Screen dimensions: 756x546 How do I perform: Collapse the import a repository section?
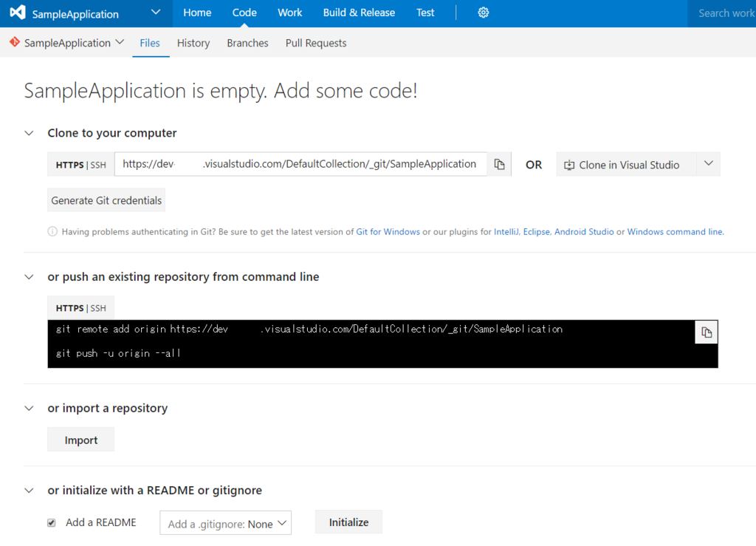coord(30,409)
